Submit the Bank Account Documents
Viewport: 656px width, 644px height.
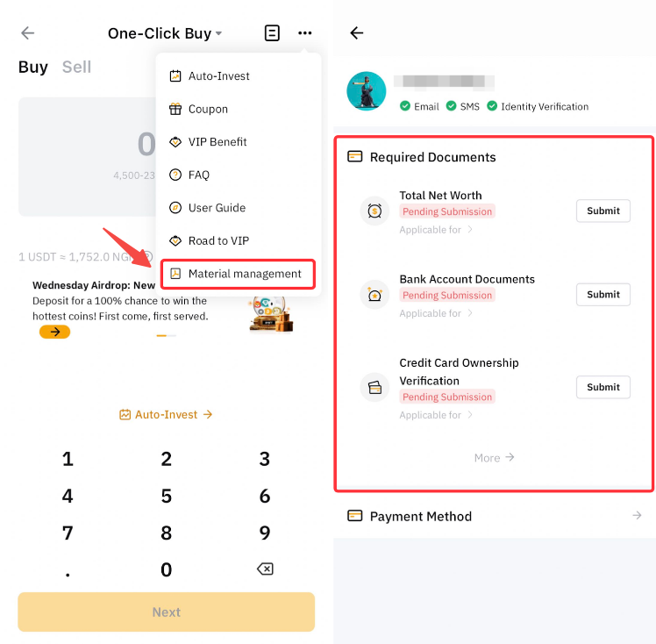603,295
